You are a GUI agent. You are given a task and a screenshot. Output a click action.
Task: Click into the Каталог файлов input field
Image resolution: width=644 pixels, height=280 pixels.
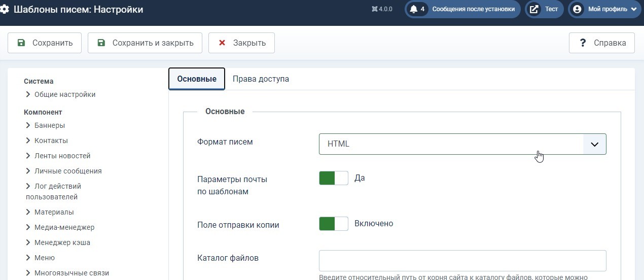pyautogui.click(x=462, y=261)
